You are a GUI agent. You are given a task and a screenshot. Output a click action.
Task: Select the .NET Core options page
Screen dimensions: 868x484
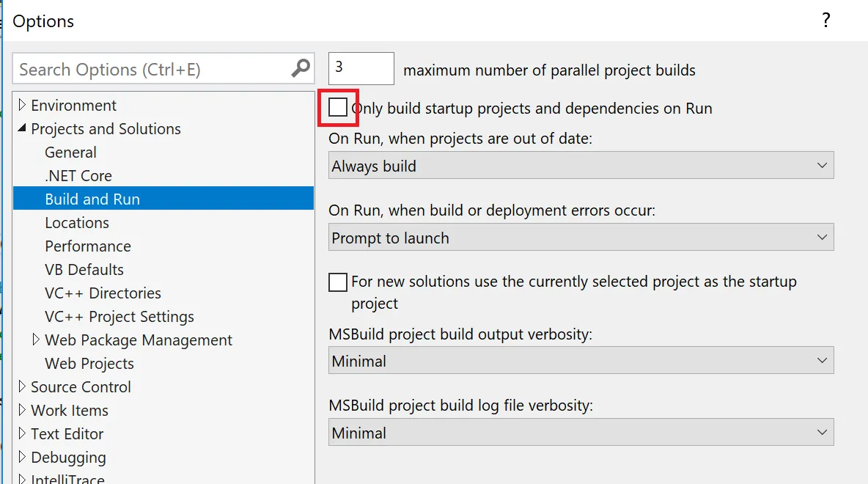click(x=78, y=176)
